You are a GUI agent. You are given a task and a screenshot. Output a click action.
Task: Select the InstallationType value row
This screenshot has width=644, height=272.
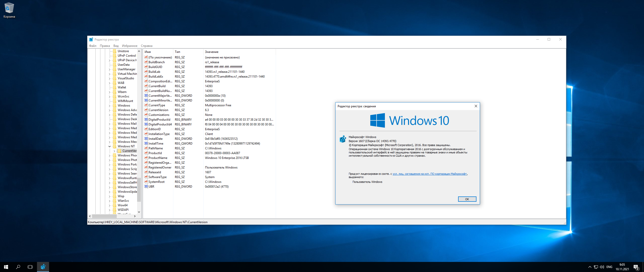tap(209, 134)
